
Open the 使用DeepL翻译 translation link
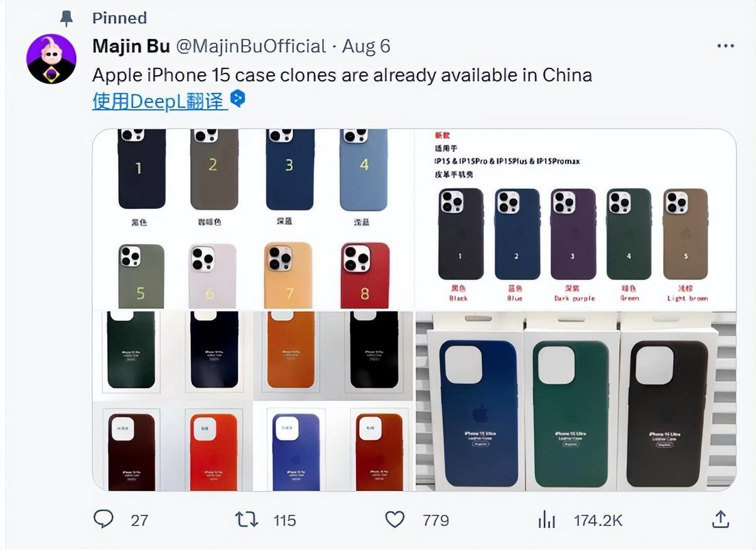coord(160,100)
